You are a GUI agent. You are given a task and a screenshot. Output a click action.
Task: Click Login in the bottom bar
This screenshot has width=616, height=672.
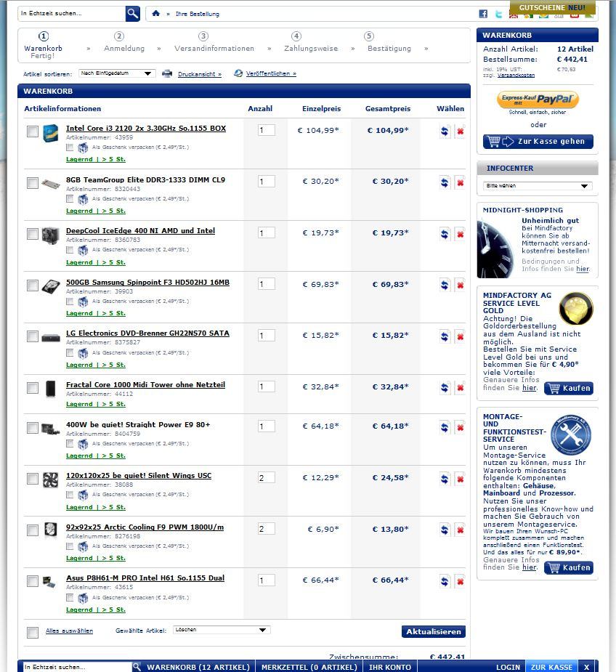(508, 667)
